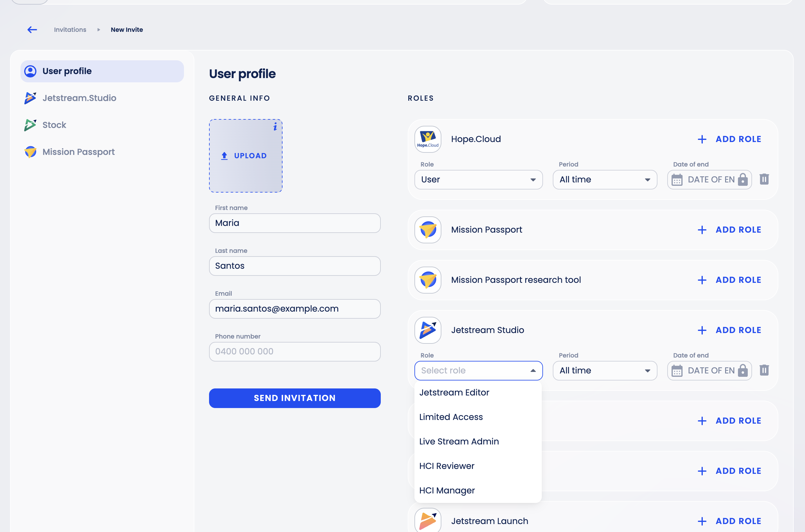The width and height of the screenshot is (805, 532).
Task: Click the UPLOAD photo area
Action: point(245,156)
